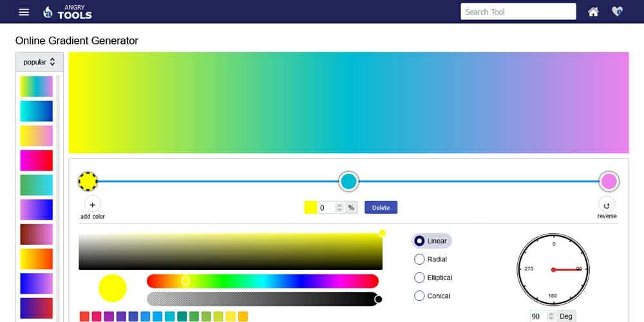Click the heart favorites icon
Image resolution: width=644 pixels, height=322 pixels.
617,12
